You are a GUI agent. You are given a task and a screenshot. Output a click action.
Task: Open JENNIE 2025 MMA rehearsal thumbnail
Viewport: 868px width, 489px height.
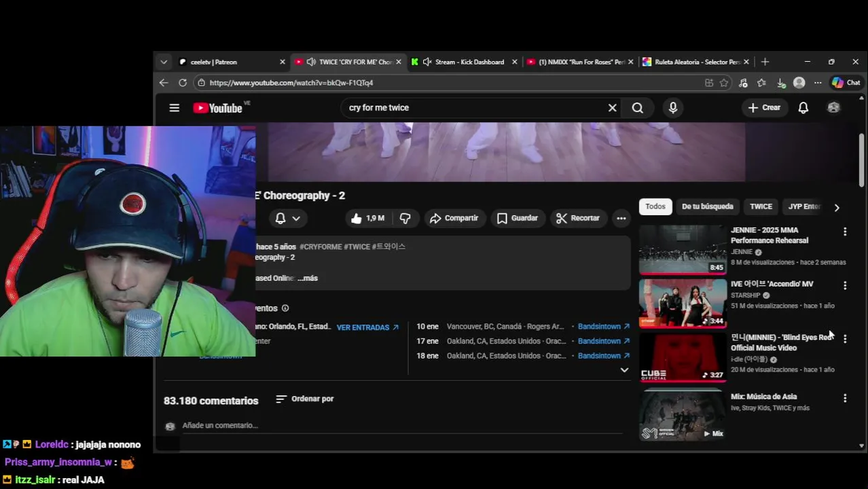(683, 250)
